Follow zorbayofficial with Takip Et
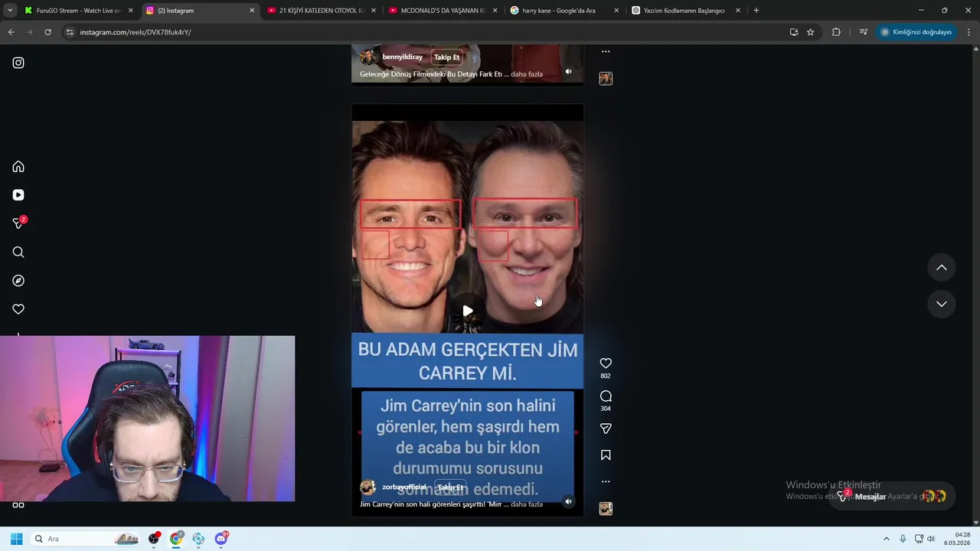Viewport: 980px width, 551px height. pyautogui.click(x=450, y=487)
